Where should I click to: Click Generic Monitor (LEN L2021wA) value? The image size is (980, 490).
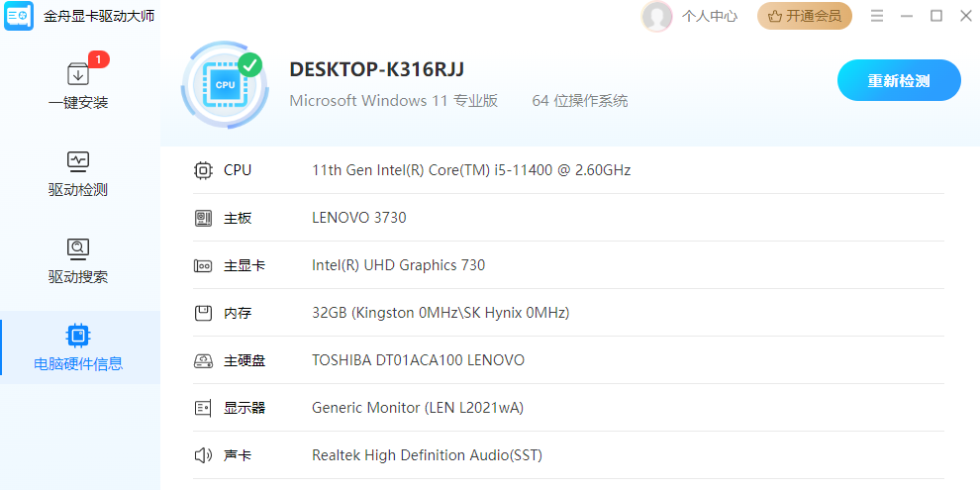(418, 408)
